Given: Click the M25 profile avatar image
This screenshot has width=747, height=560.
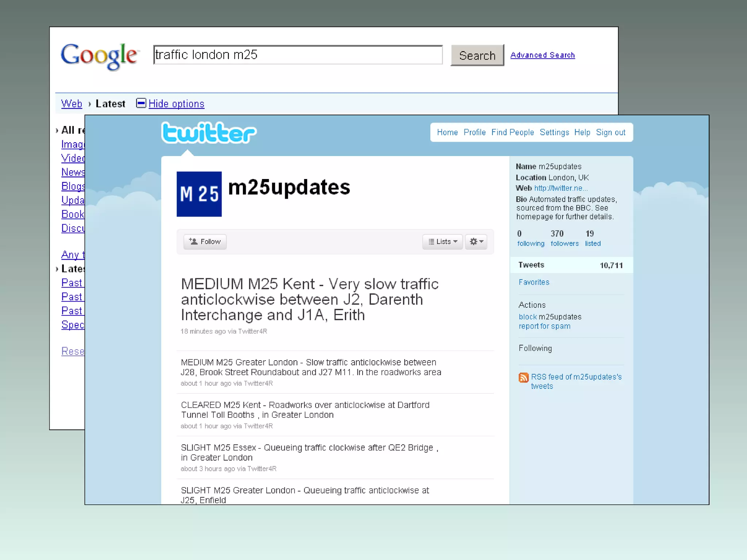Looking at the screenshot, I should click(199, 194).
